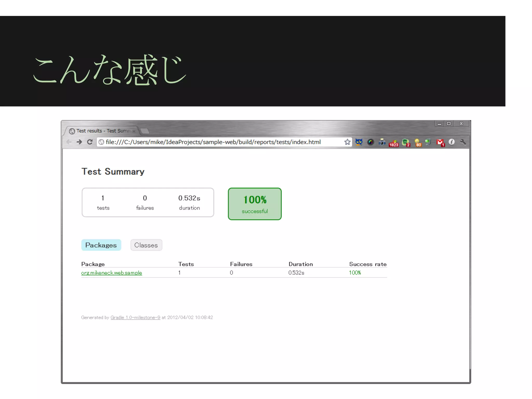The height and width of the screenshot is (399, 532).
Task: Reload the page with refresh button
Action: 90,142
